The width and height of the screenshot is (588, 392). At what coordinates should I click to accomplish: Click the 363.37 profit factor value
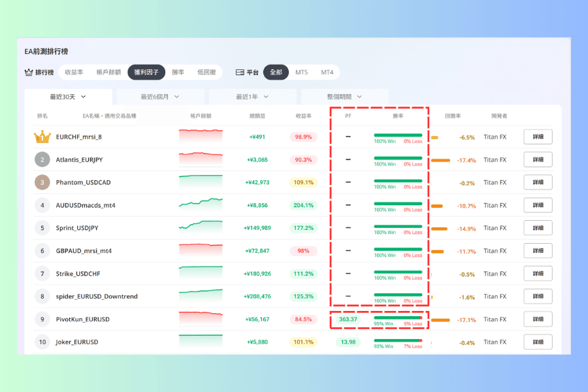(348, 319)
